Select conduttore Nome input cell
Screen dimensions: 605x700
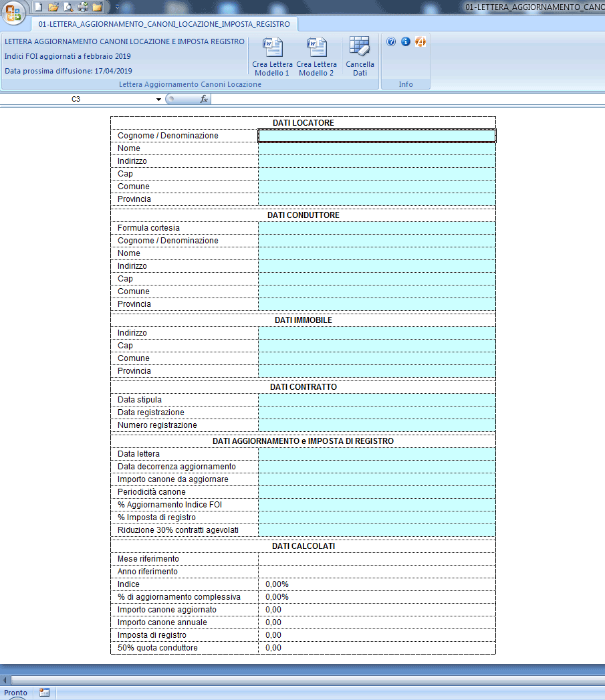point(377,253)
